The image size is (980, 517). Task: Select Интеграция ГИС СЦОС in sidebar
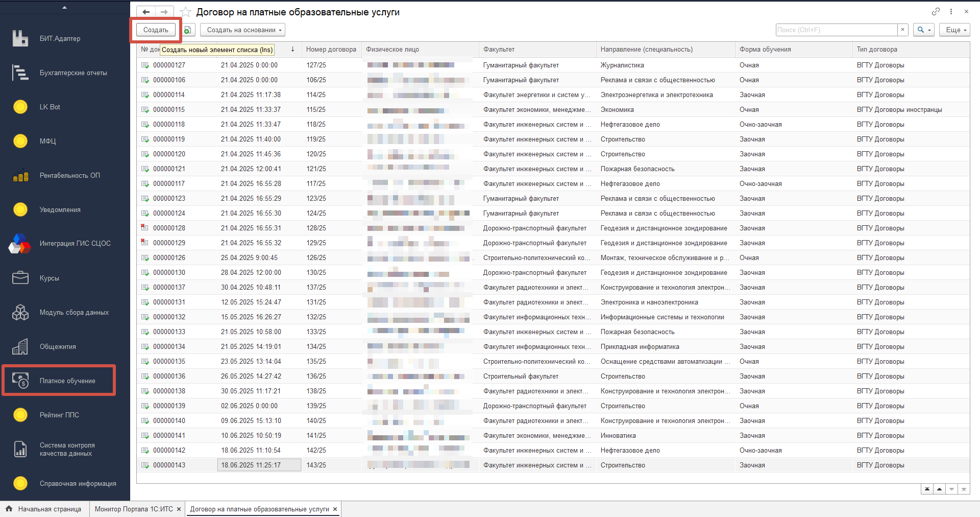coord(75,244)
